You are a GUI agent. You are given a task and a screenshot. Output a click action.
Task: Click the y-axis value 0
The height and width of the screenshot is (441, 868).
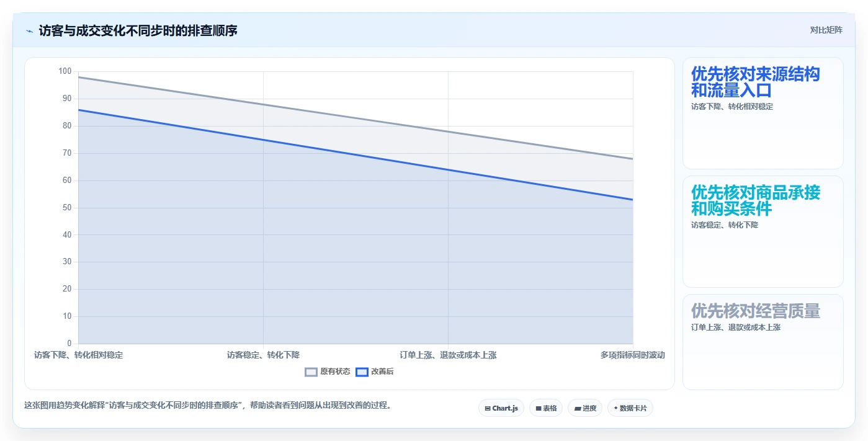point(69,343)
